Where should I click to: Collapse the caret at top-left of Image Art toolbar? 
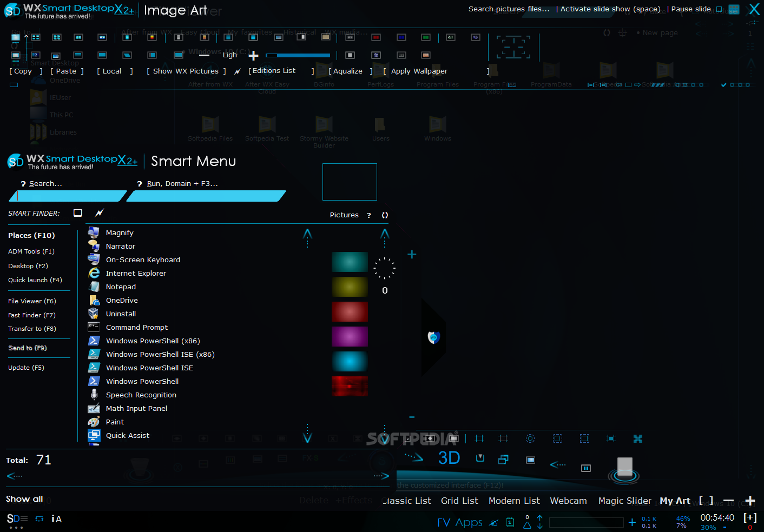pos(26,37)
